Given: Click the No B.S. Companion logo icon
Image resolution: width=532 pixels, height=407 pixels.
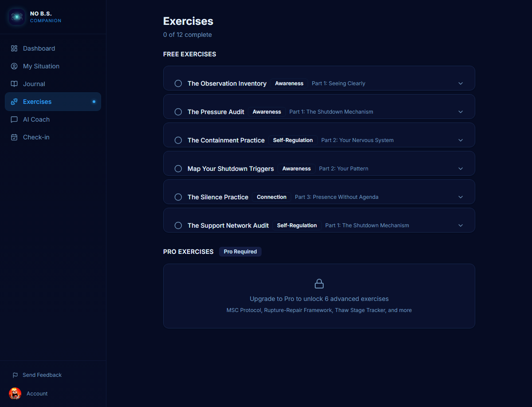Looking at the screenshot, I should click(x=17, y=17).
